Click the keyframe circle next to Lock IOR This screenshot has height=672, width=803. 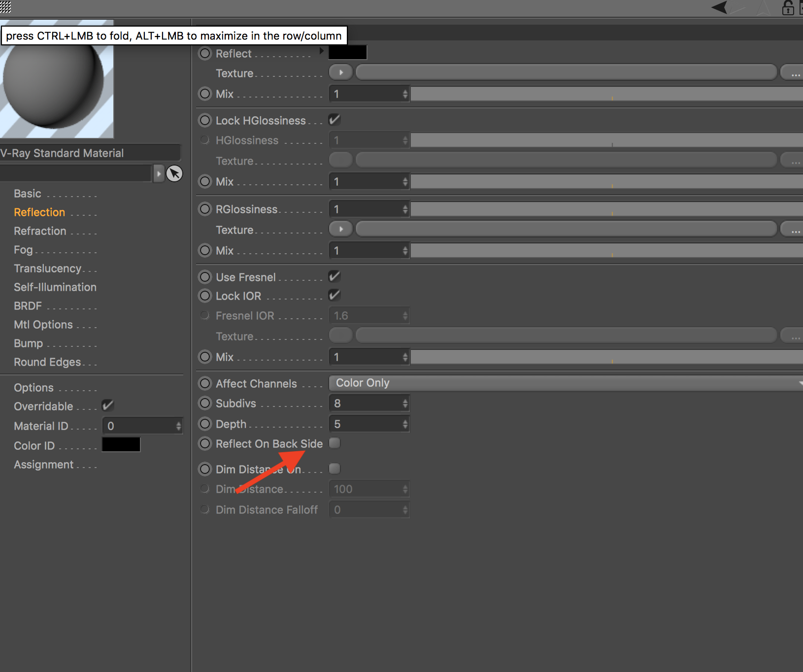pos(205,296)
